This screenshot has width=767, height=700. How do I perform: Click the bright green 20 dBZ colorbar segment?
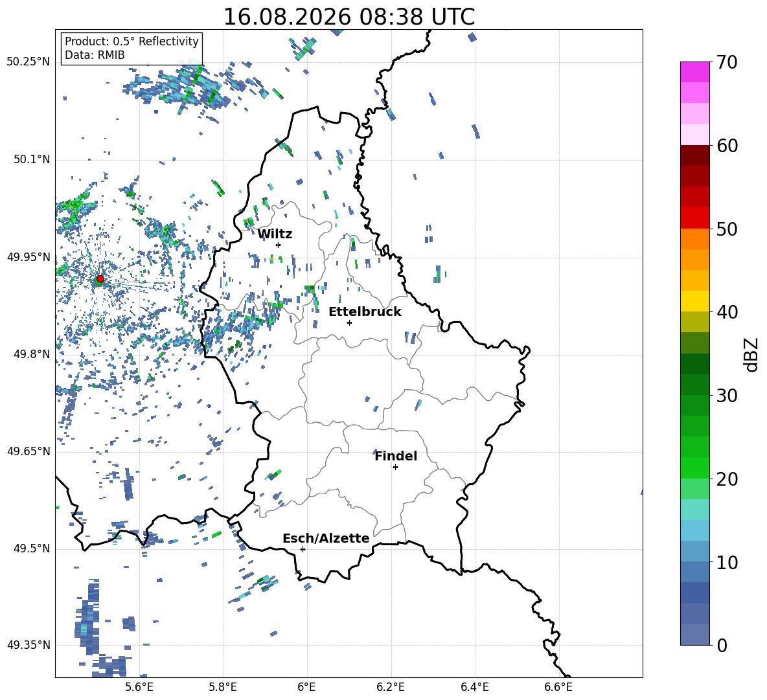click(694, 468)
